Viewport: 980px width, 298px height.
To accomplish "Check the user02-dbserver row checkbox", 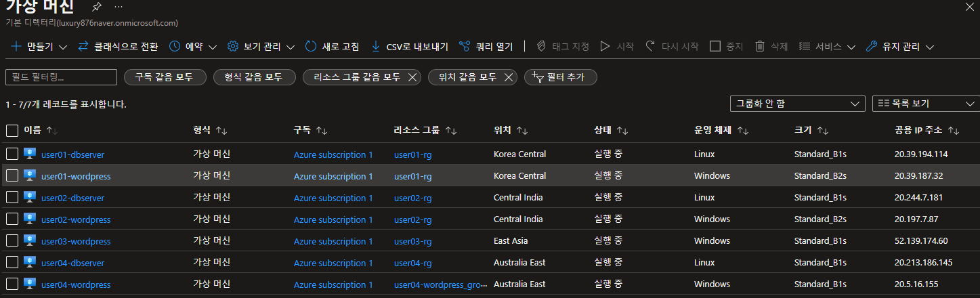I will pyautogui.click(x=12, y=197).
